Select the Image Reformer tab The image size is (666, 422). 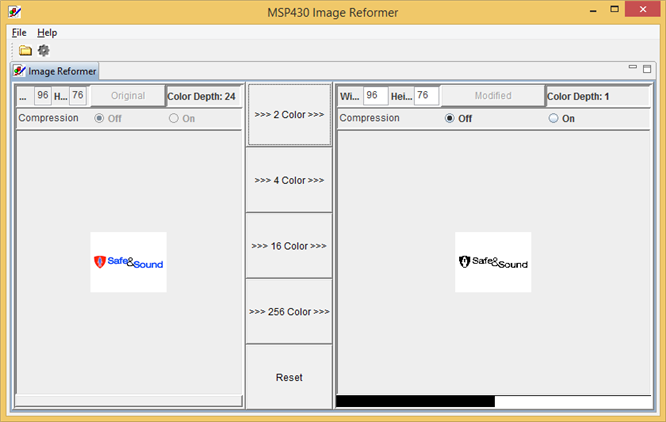(55, 71)
